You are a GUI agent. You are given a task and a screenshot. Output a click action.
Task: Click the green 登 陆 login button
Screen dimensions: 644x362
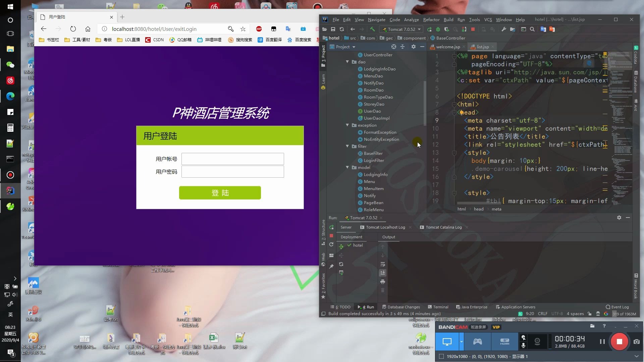click(220, 193)
